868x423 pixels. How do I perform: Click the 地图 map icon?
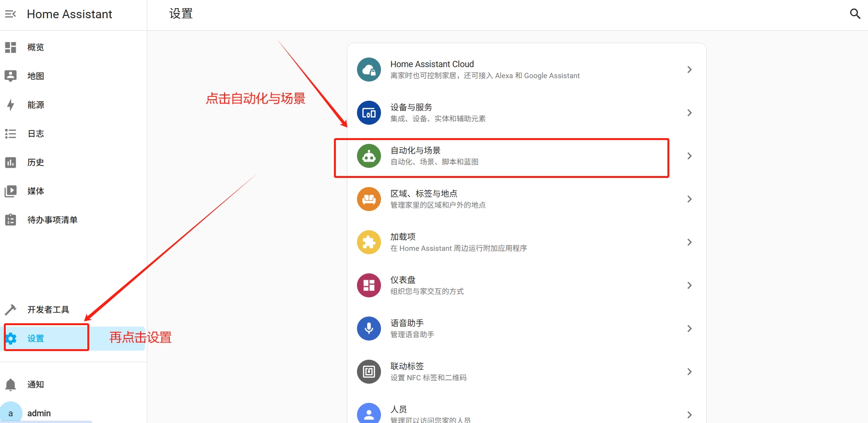click(x=11, y=76)
